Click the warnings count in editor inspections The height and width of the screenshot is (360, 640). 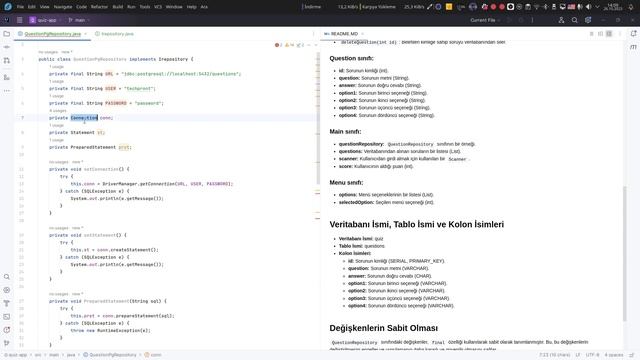(x=289, y=45)
